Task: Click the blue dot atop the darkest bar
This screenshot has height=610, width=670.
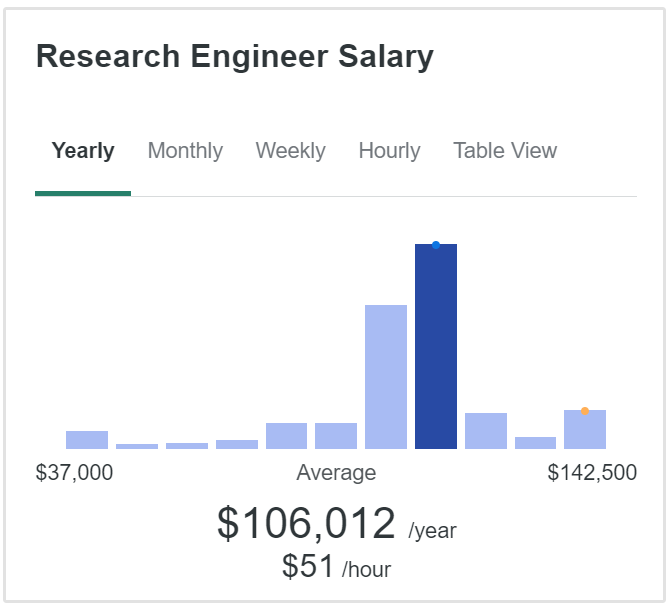Action: click(x=436, y=245)
